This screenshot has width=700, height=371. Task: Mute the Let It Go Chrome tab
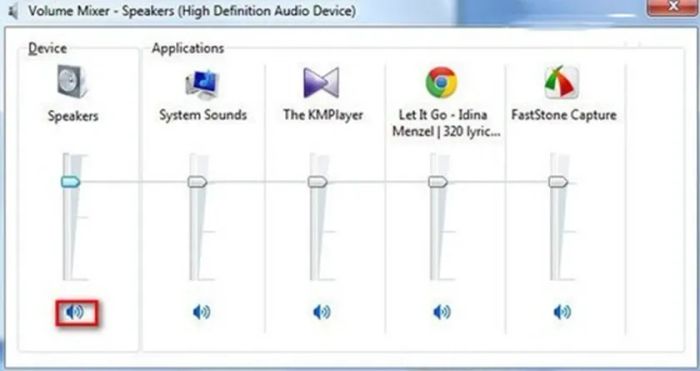pos(442,312)
